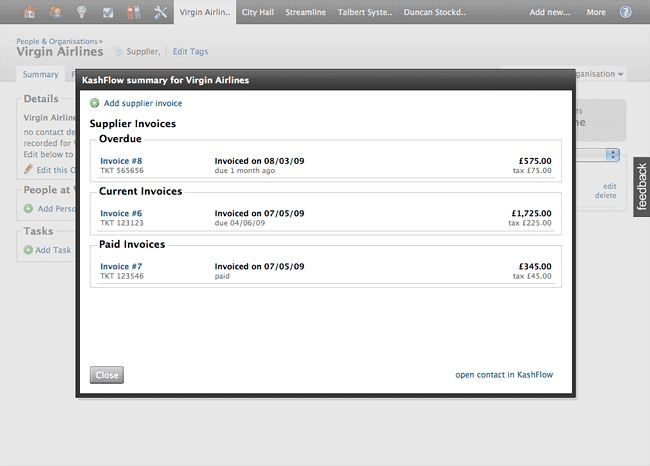Click the 'TKT 565656' reference text
Viewport: 650px width, 466px height.
122,170
